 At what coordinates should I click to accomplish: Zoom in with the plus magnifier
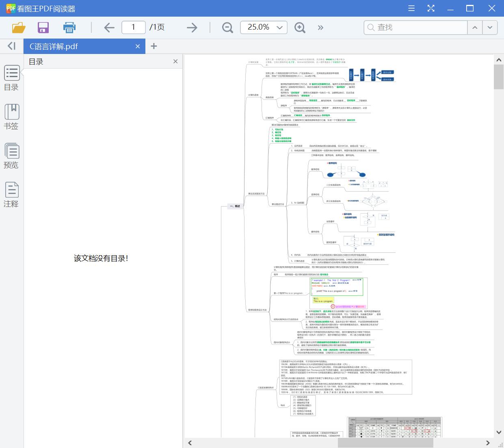click(300, 27)
